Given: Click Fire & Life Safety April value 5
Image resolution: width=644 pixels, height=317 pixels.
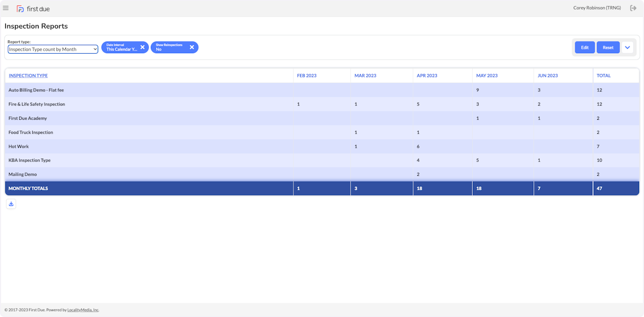Looking at the screenshot, I should pyautogui.click(x=418, y=104).
